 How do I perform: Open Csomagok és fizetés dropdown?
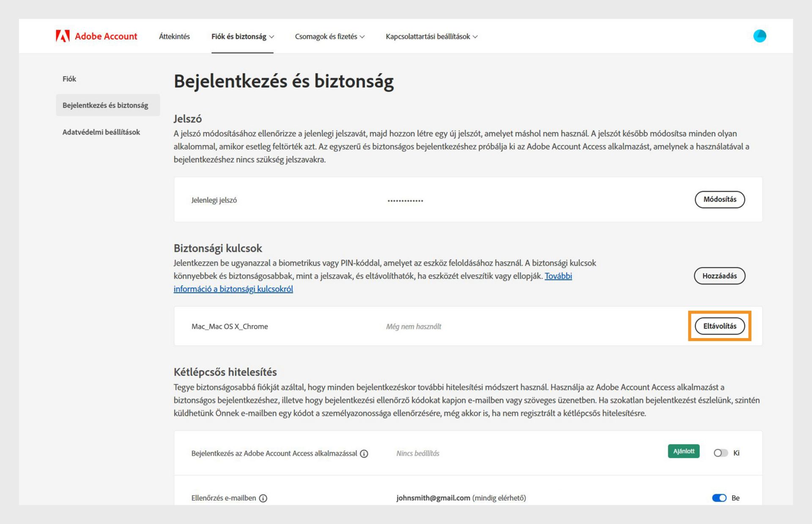329,37
